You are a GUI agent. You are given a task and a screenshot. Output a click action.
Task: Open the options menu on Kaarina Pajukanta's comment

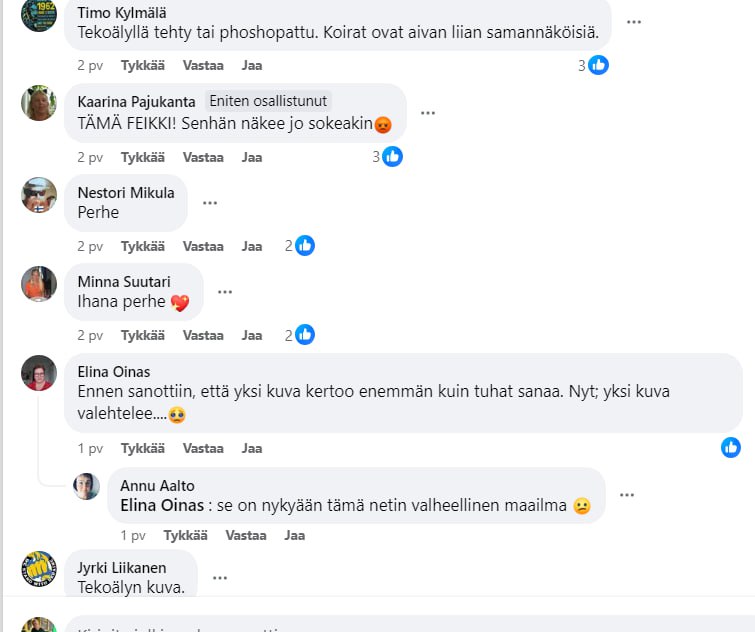point(428,113)
